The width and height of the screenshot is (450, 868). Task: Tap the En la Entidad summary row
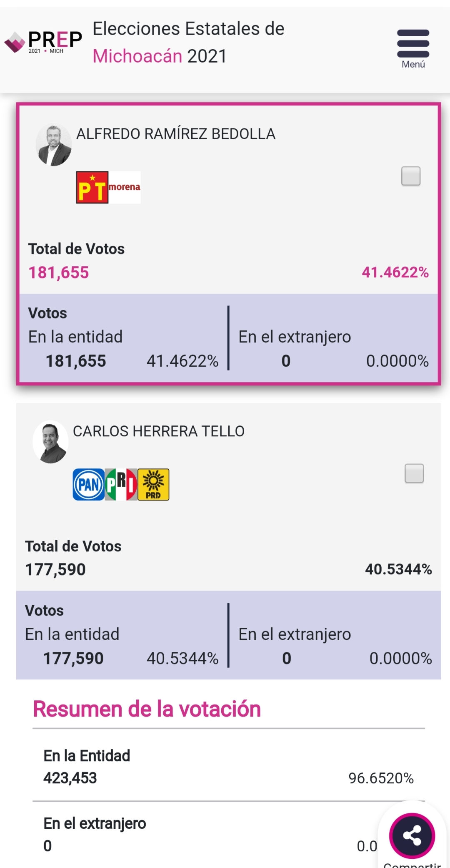click(228, 767)
